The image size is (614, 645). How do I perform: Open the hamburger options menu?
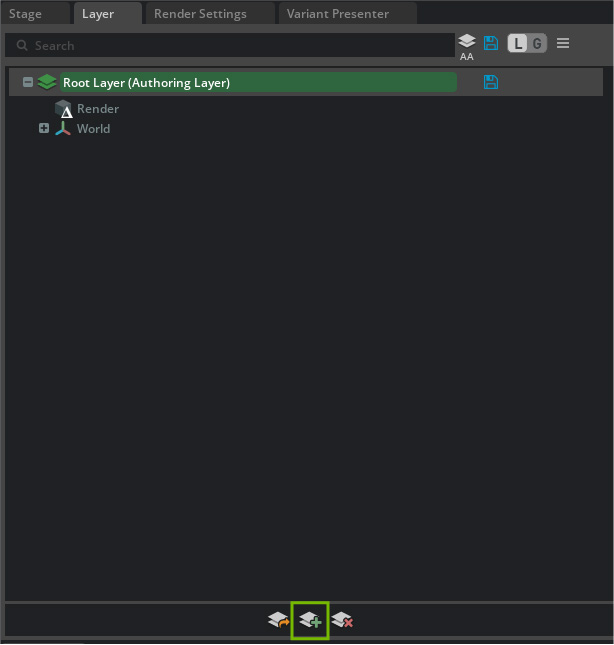563,44
